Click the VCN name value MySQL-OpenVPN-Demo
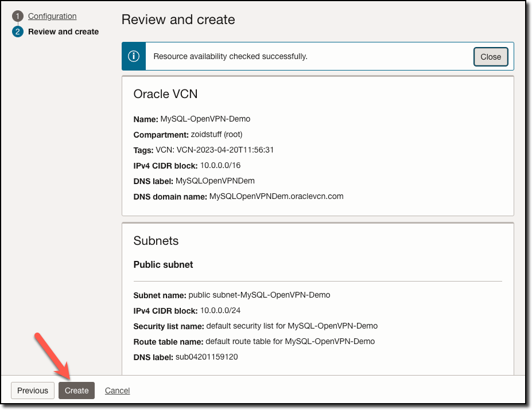 point(205,119)
